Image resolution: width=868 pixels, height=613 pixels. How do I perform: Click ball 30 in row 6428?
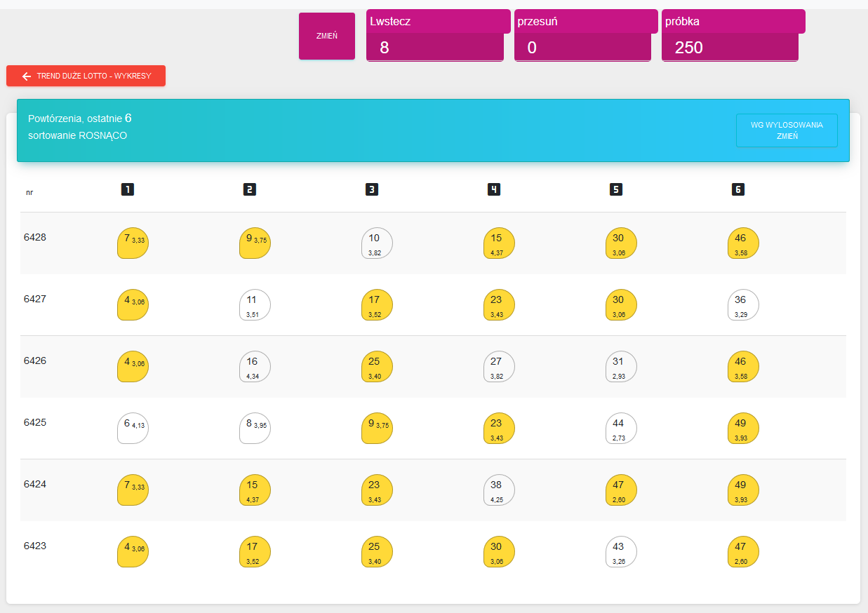(x=621, y=243)
